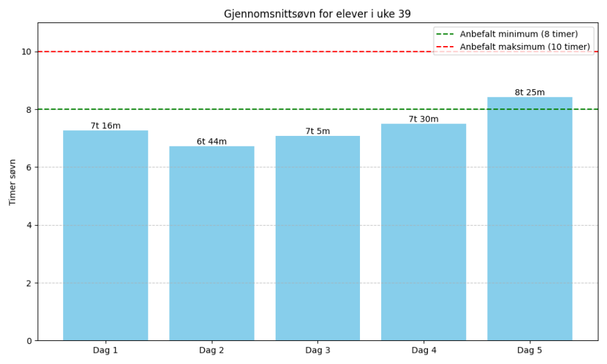Select the tallest bar, Dag 5
607x364 pixels.
click(530, 219)
